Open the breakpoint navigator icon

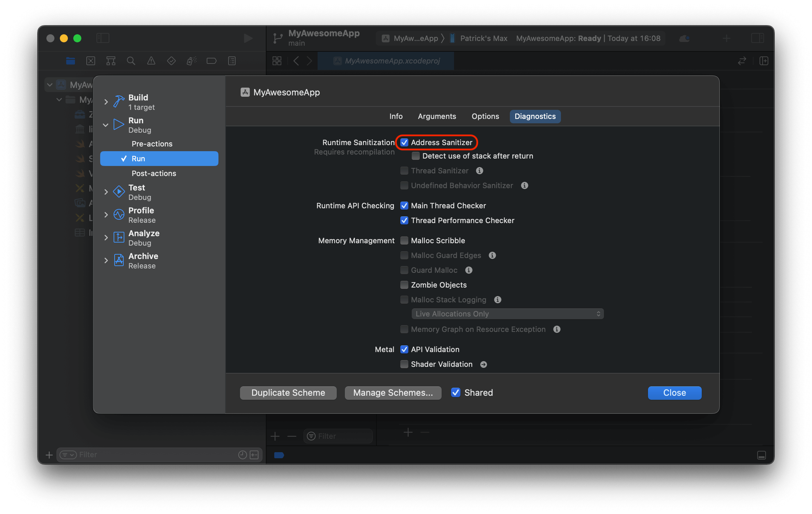coord(211,61)
